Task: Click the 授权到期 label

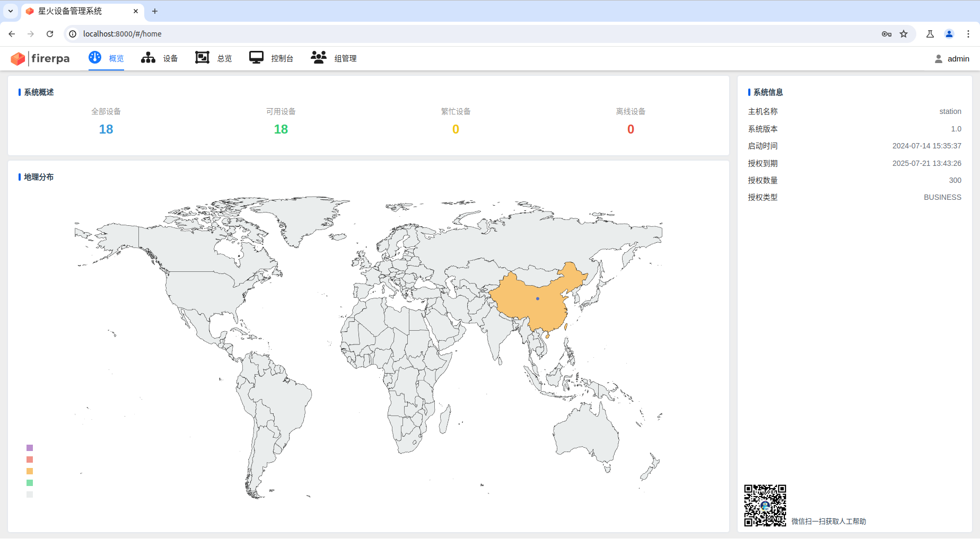Action: [x=763, y=163]
